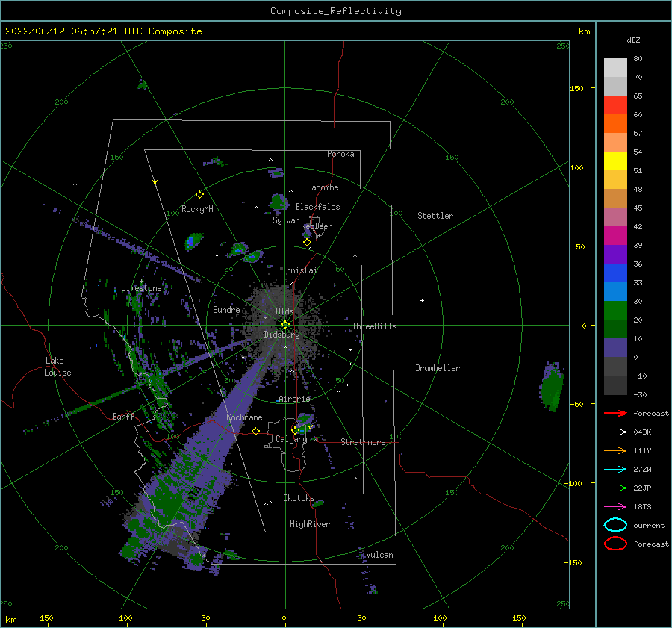Click the Lacombe town label

pos(323,187)
